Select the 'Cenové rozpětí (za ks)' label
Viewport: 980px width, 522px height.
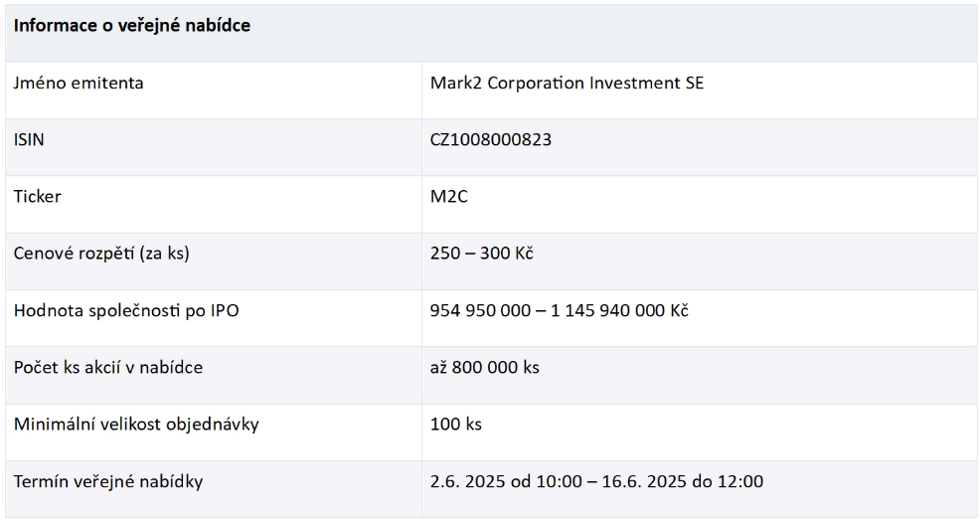pyautogui.click(x=101, y=254)
